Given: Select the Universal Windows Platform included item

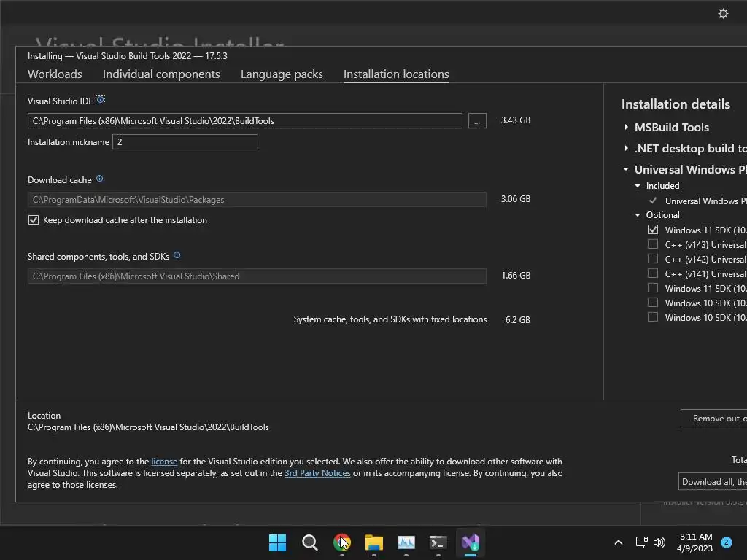Looking at the screenshot, I should click(705, 201).
